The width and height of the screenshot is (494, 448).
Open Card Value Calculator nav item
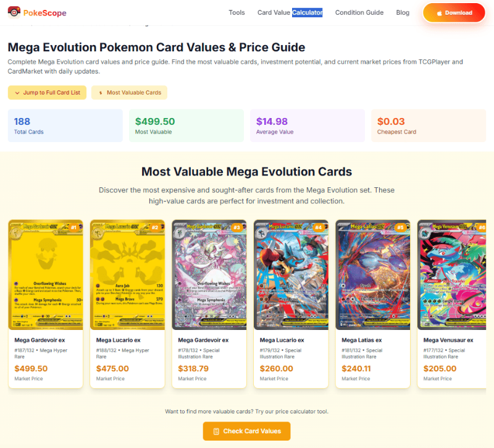click(x=290, y=12)
